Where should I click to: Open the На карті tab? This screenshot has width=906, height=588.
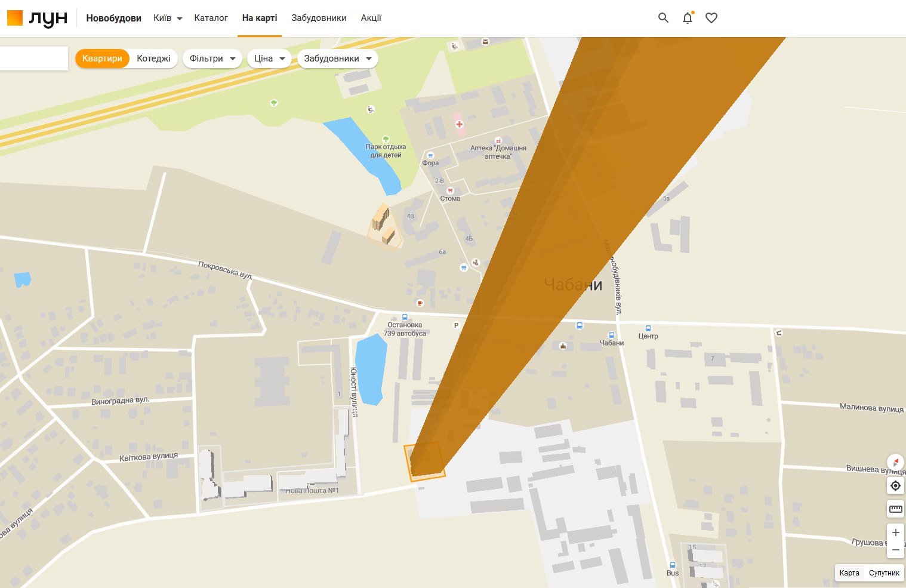260,18
